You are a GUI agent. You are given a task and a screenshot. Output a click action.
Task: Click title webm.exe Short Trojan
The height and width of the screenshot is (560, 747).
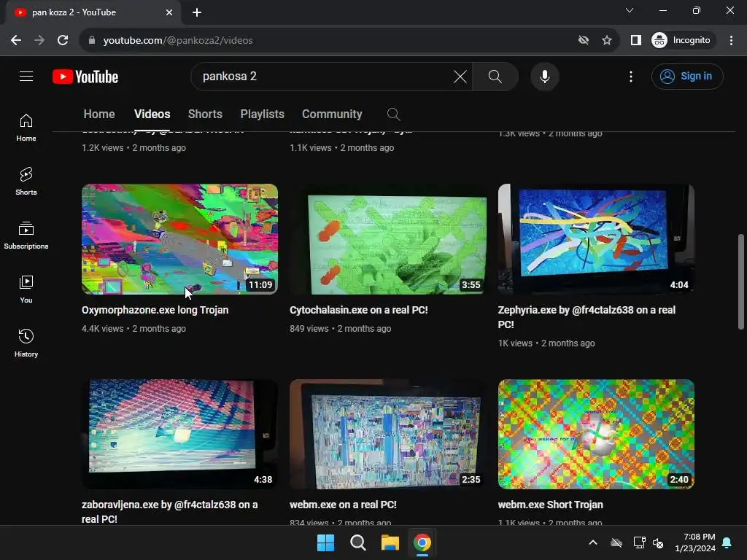pos(550,505)
